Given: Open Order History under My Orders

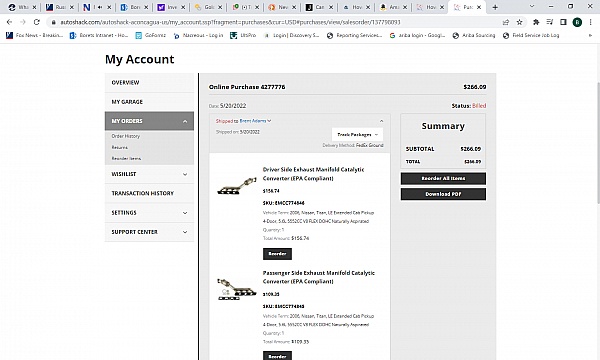Looking at the screenshot, I should pos(126,136).
